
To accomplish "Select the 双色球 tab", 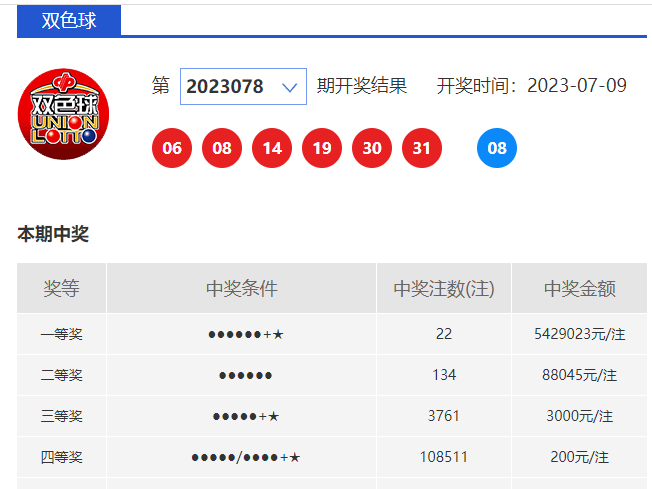I will pos(69,20).
